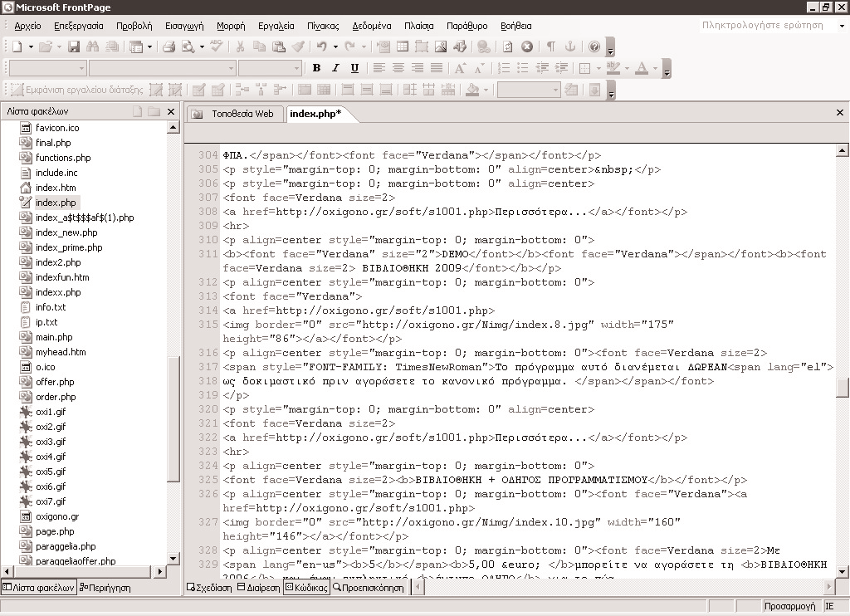850x616 pixels.
Task: Switch to the Τοποθεσία Web tab
Action: [x=236, y=114]
